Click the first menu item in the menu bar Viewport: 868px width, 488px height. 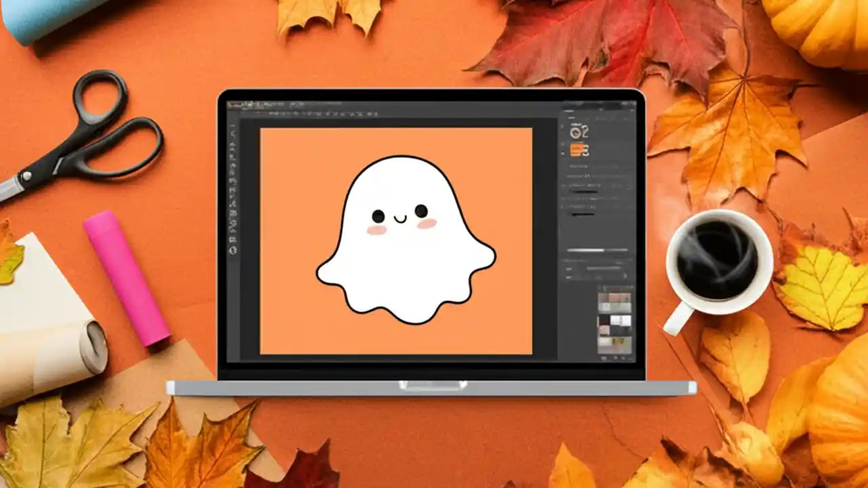point(234,103)
